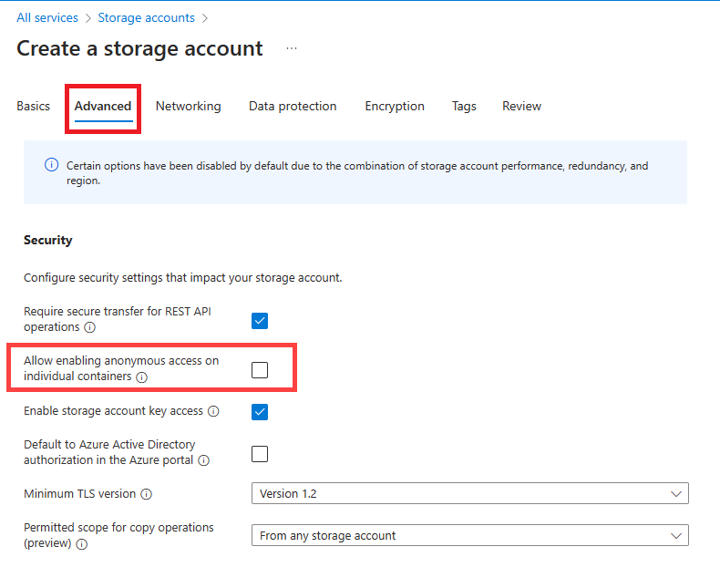Switch to the Networking tab
The width and height of the screenshot is (720, 588).
pos(188,107)
